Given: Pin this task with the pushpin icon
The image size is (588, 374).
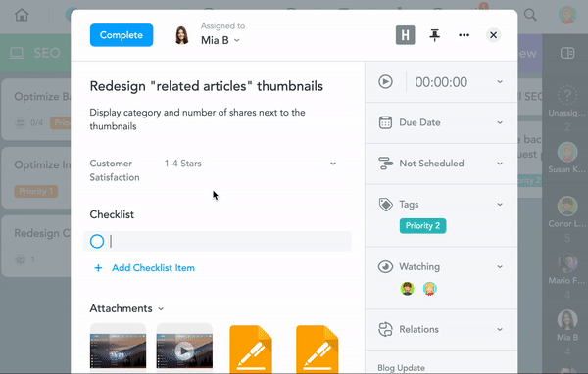Looking at the screenshot, I should (434, 35).
